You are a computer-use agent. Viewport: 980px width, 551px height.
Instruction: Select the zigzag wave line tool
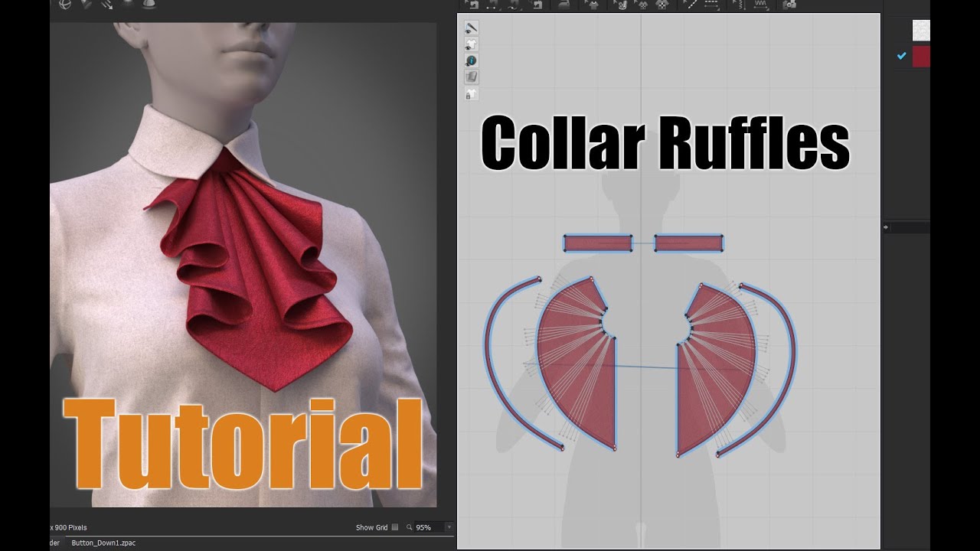click(x=761, y=5)
